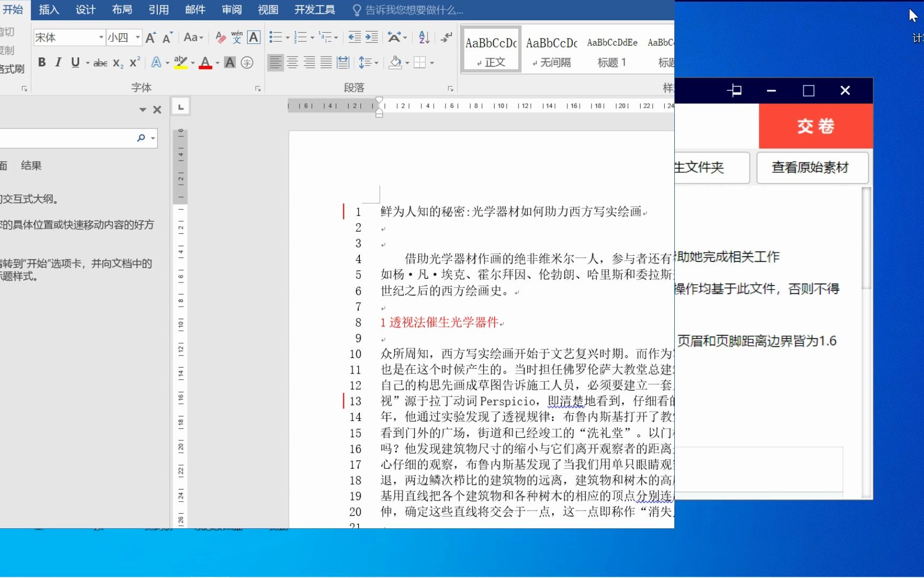
Task: Apply strikethrough formatting
Action: pyautogui.click(x=100, y=63)
